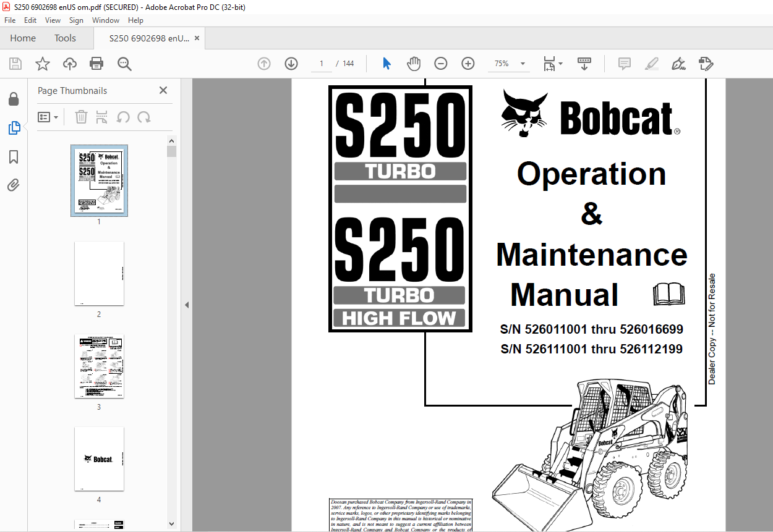The height and width of the screenshot is (532, 773).
Task: Add a sticky note comment
Action: (x=625, y=64)
